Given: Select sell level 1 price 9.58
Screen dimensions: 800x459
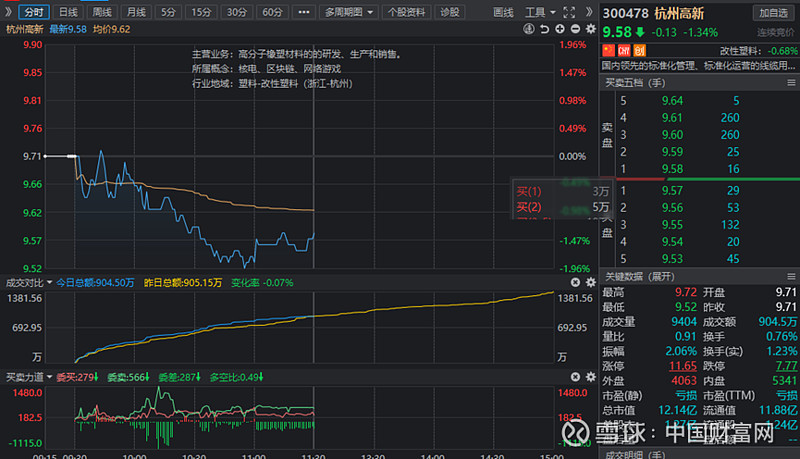Looking at the screenshot, I should pyautogui.click(x=672, y=169).
